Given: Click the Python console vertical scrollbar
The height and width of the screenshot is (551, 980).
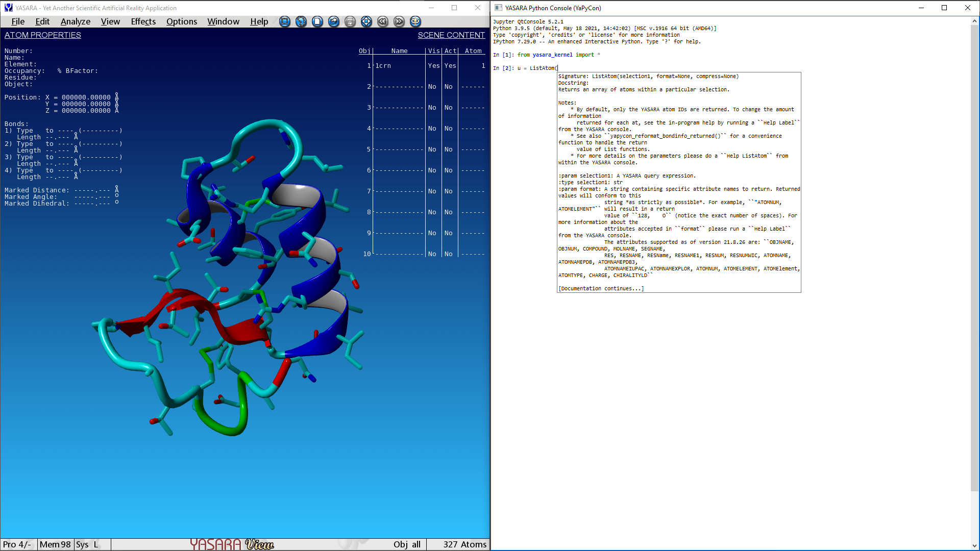Looking at the screenshot, I should click(974, 255).
